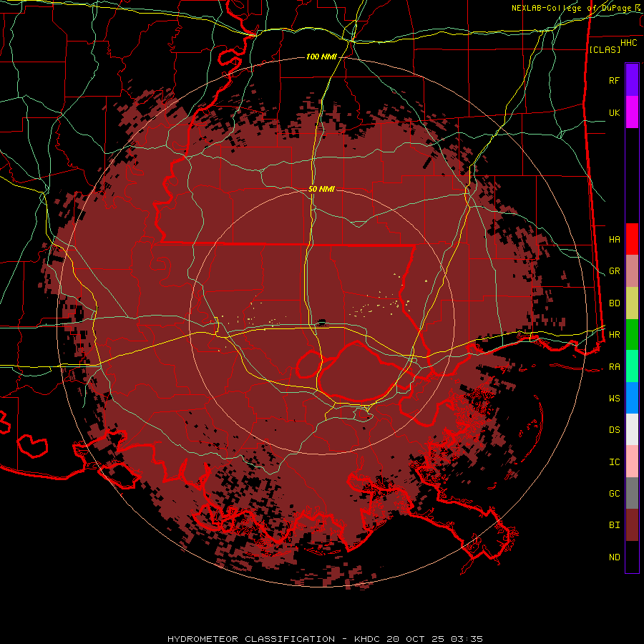Image resolution: width=644 pixels, height=644 pixels.
Task: Click the RA light-green legend swatch
Action: [x=632, y=366]
